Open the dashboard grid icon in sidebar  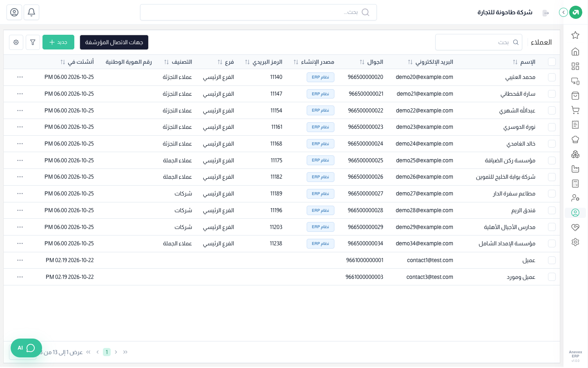575,66
